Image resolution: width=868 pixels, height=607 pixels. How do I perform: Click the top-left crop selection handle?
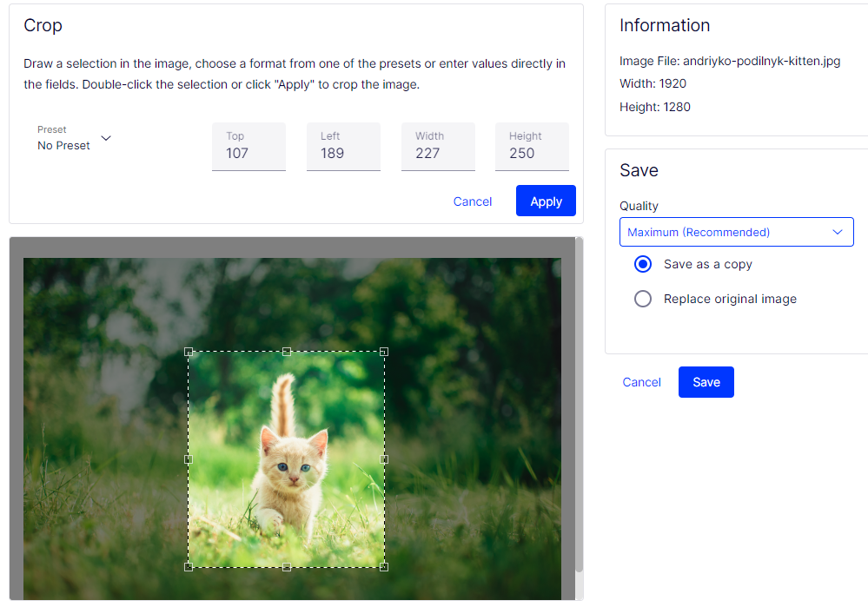click(x=189, y=352)
